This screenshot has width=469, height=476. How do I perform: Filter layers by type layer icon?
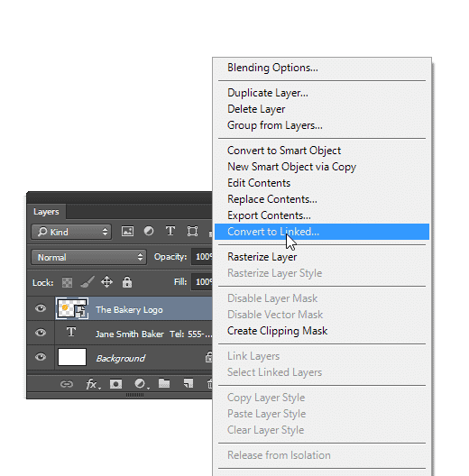pos(170,231)
